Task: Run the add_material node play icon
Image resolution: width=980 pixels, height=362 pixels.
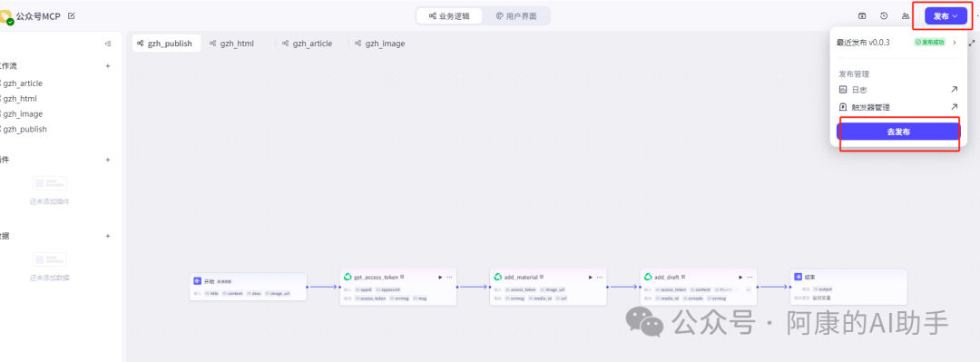Action: [x=590, y=277]
